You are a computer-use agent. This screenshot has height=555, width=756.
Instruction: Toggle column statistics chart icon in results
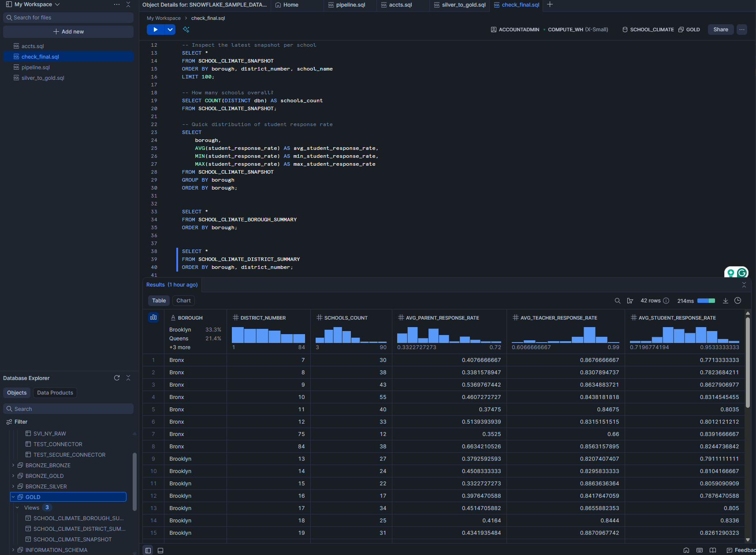coord(153,317)
